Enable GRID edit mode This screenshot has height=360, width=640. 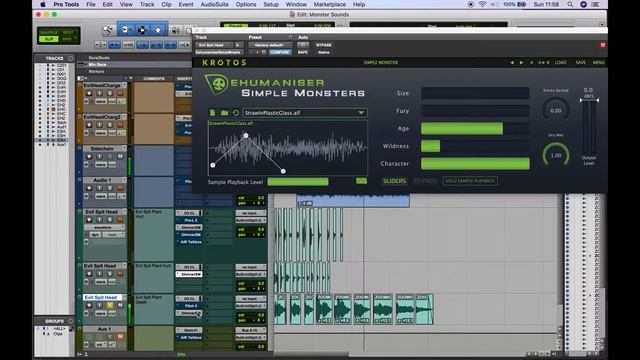68,39
